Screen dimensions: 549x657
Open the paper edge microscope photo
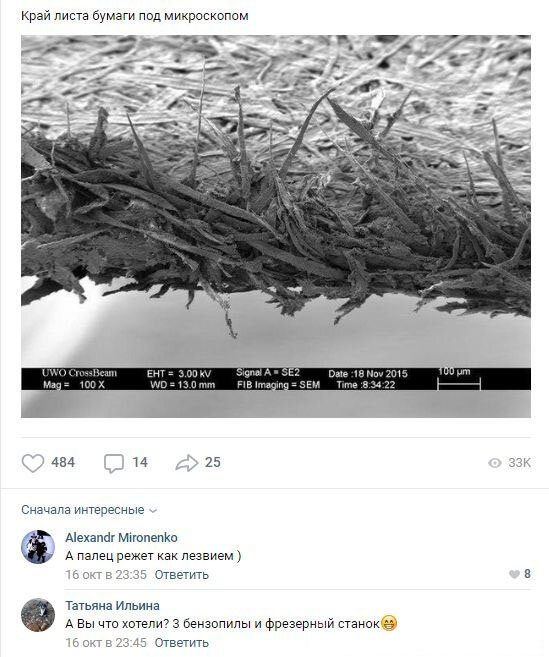click(276, 226)
